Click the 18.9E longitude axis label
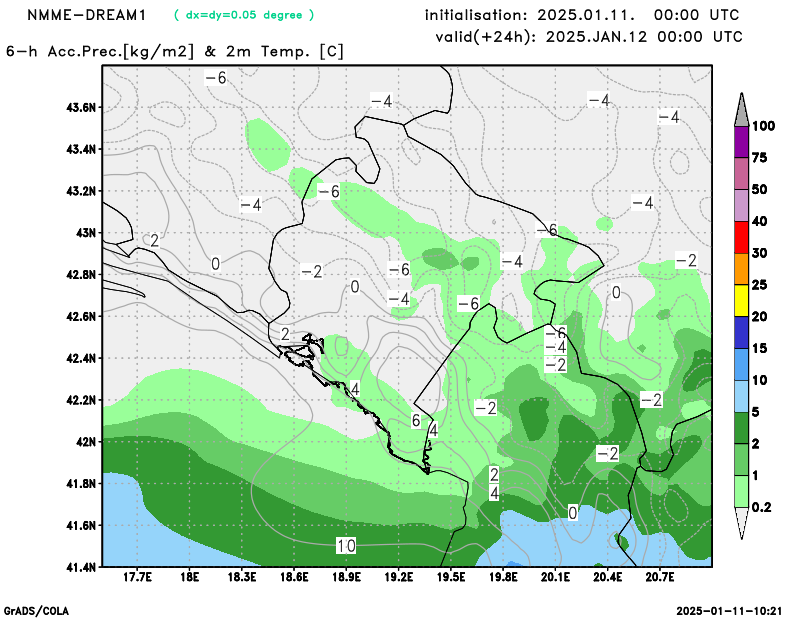800x618 pixels. click(346, 577)
